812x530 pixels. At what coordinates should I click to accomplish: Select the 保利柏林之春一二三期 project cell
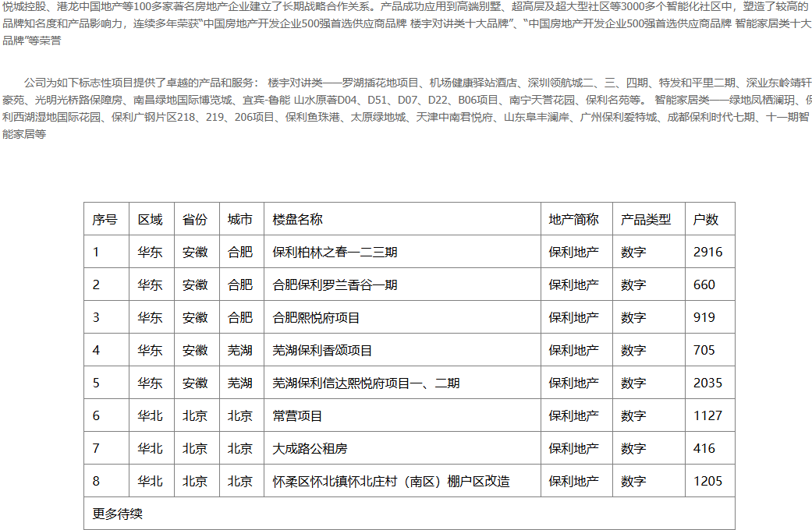[x=335, y=253]
